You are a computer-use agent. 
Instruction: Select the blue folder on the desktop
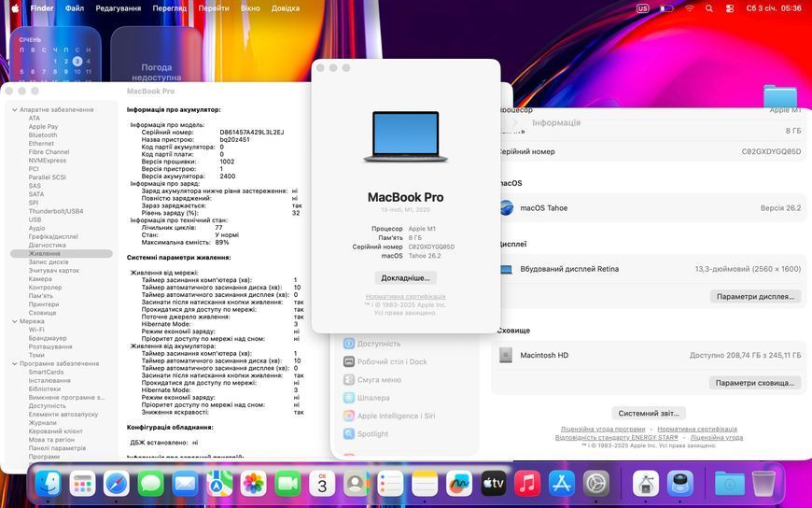click(x=780, y=97)
